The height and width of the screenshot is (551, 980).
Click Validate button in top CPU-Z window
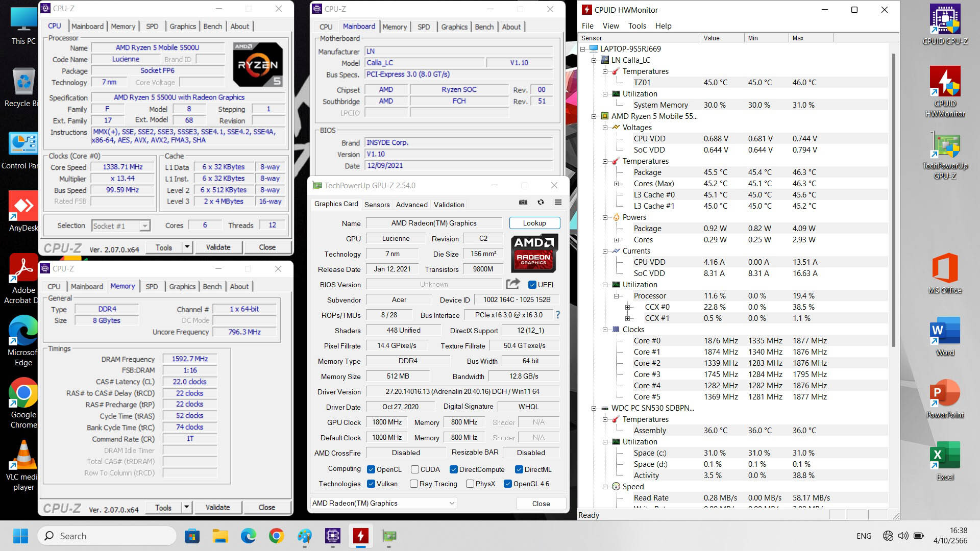click(218, 247)
